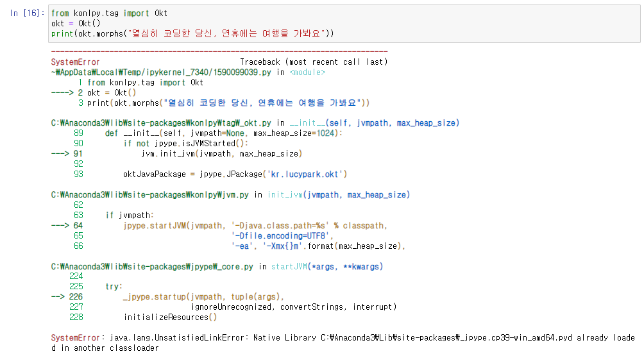Click the '<module>' text in the traceback
Image resolution: width=644 pixels, height=363 pixels.
[307, 72]
